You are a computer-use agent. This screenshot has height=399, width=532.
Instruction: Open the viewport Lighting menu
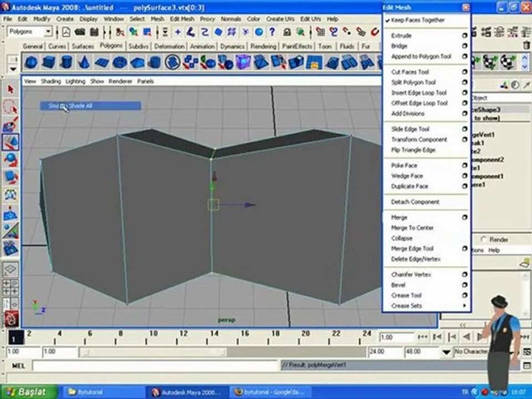75,81
